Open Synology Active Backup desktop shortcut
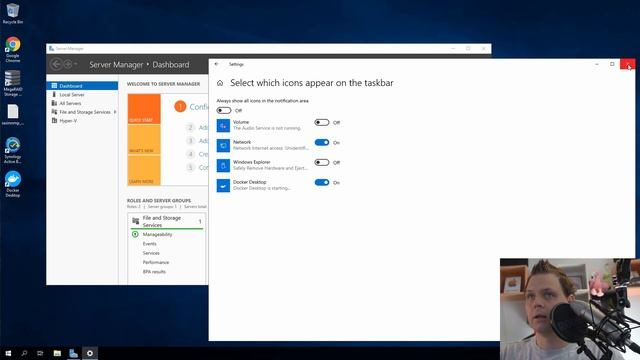Screen dimensions: 640x360 tap(13, 150)
